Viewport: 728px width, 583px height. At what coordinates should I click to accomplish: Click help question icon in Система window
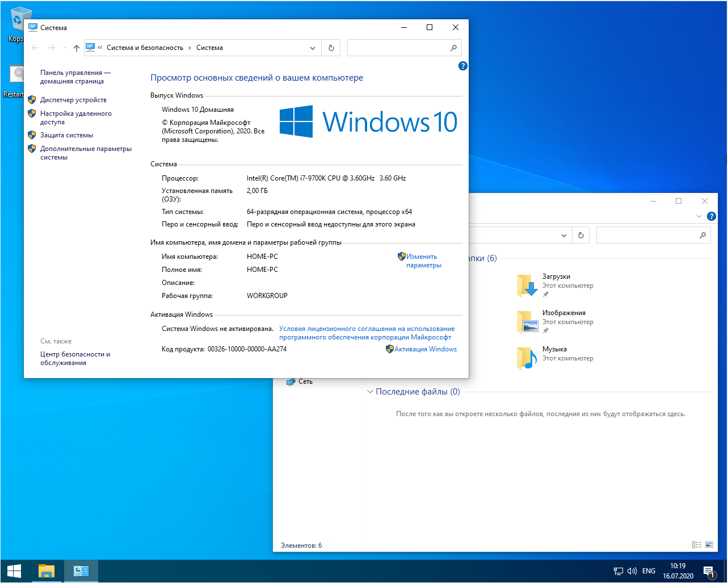point(462,66)
